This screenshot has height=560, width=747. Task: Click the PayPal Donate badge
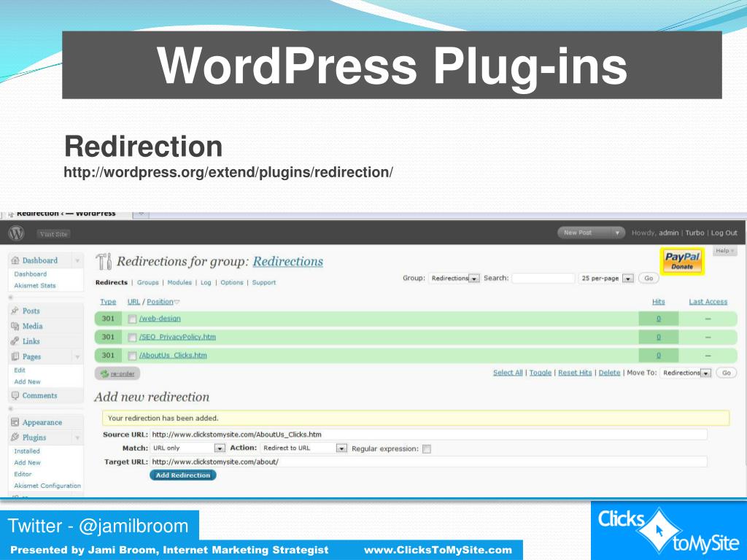tap(682, 261)
